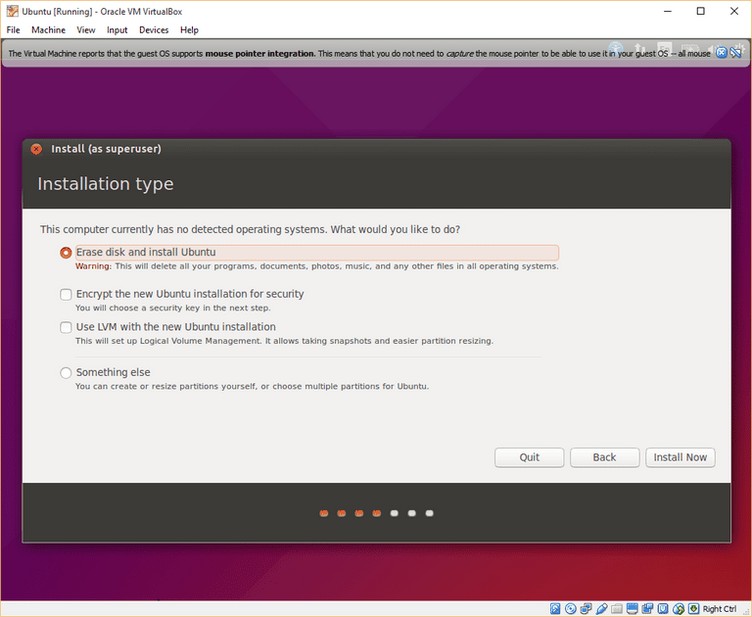The height and width of the screenshot is (617, 752).
Task: Open the View menu
Action: tap(86, 30)
